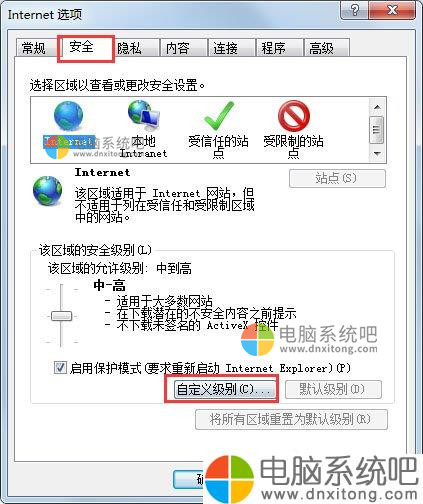Select the 受信任的站点 green checkmark zone

point(219,116)
